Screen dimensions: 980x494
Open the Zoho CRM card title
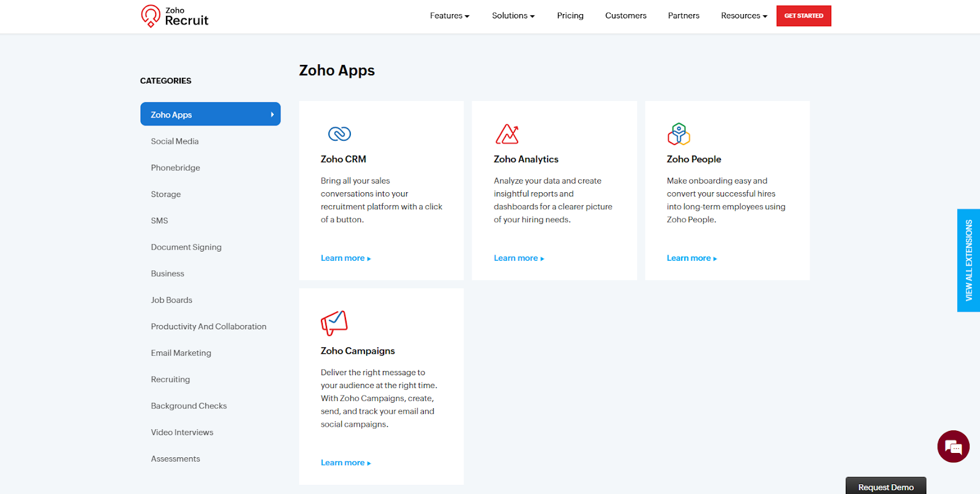click(343, 159)
